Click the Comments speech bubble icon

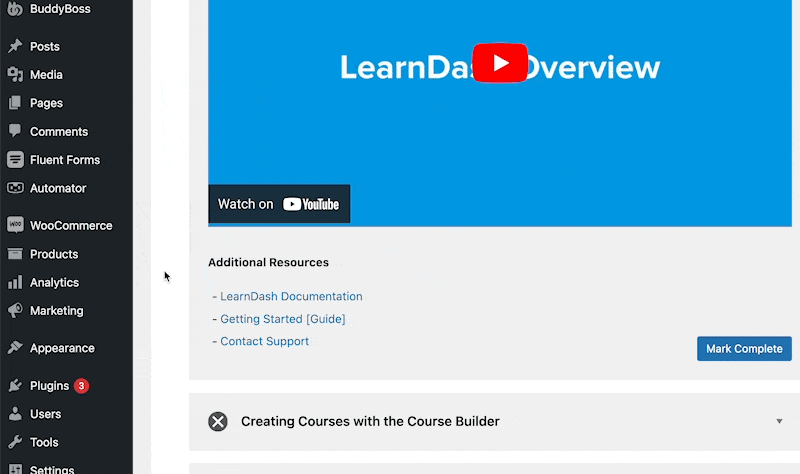(x=15, y=131)
